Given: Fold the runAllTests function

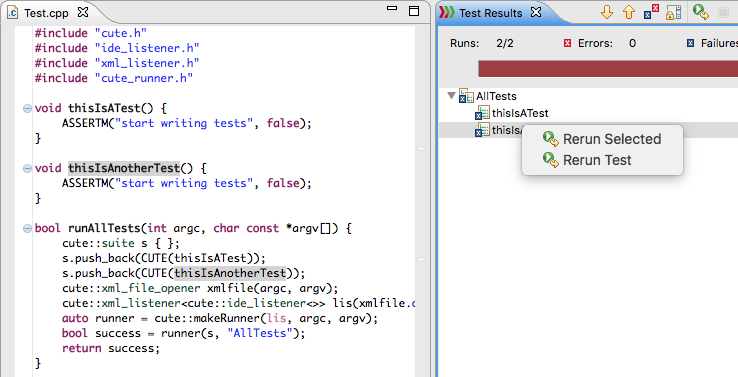Looking at the screenshot, I should coord(27,229).
